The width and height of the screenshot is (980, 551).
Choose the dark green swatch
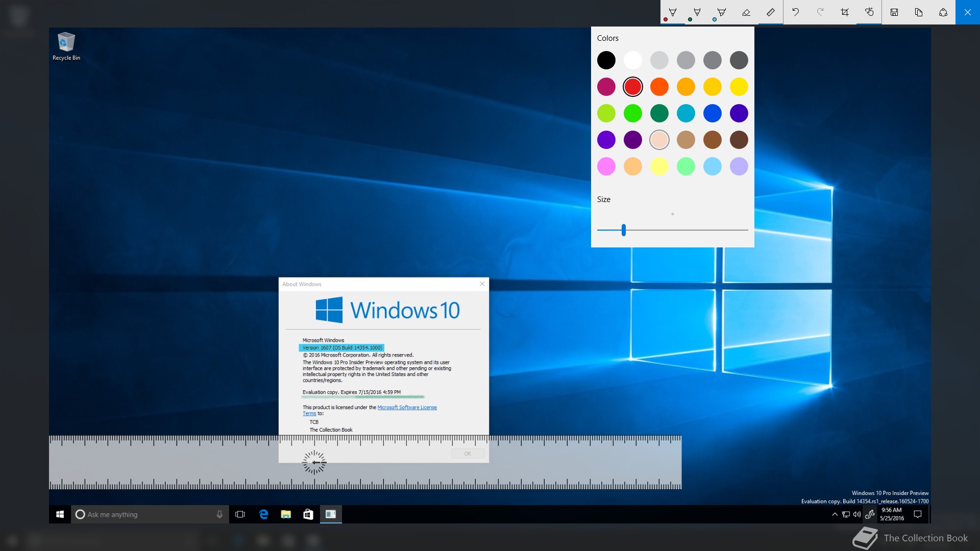click(659, 113)
